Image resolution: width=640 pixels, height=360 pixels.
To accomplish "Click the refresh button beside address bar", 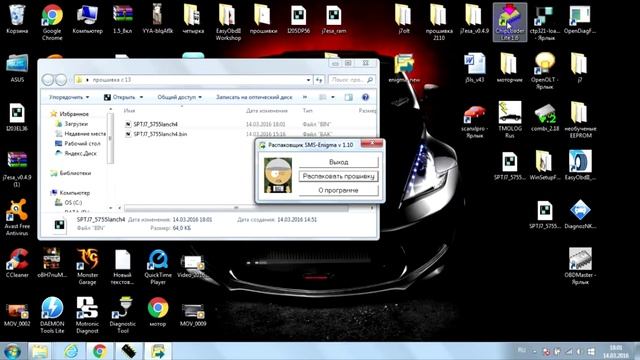I will (319, 80).
